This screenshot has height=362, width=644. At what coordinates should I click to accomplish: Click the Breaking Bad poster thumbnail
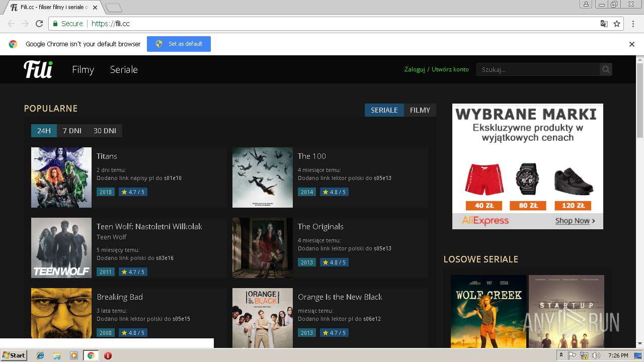click(61, 314)
